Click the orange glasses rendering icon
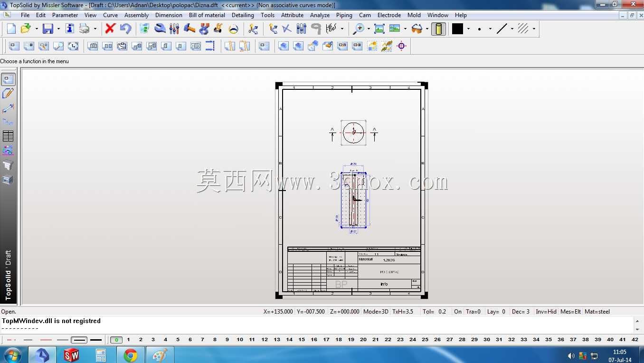 [x=417, y=29]
